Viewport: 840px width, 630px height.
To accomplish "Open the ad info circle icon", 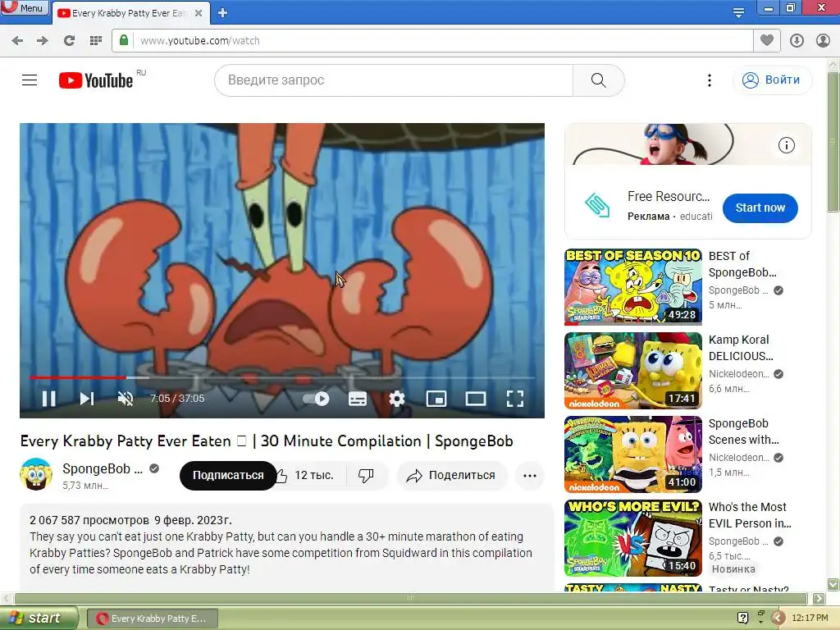I will (x=787, y=145).
